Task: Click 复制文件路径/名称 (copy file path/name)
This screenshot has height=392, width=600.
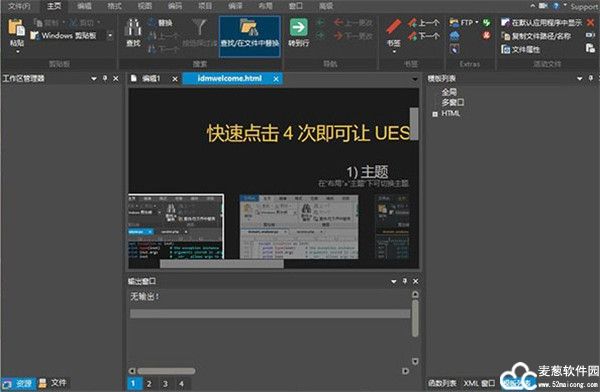Action: click(x=536, y=36)
